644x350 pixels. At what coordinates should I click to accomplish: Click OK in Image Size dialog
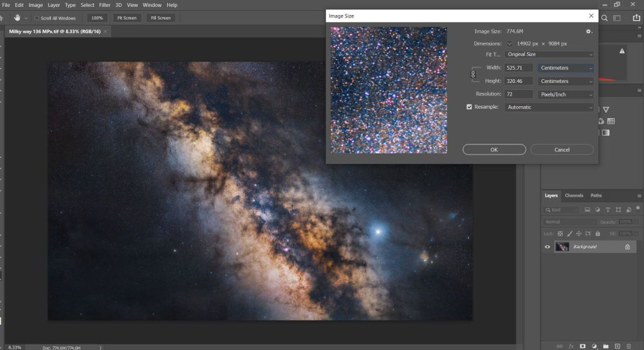pos(494,150)
